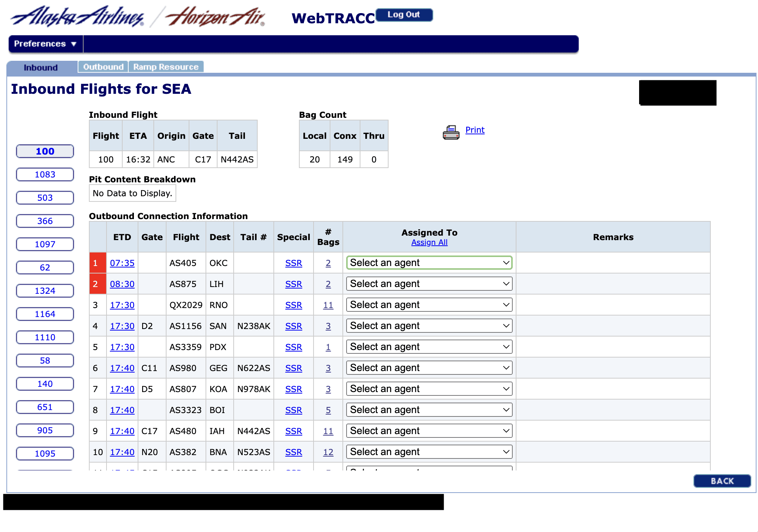Screen dimensions: 758x532
Task: Click the printer icon
Action: (450, 132)
